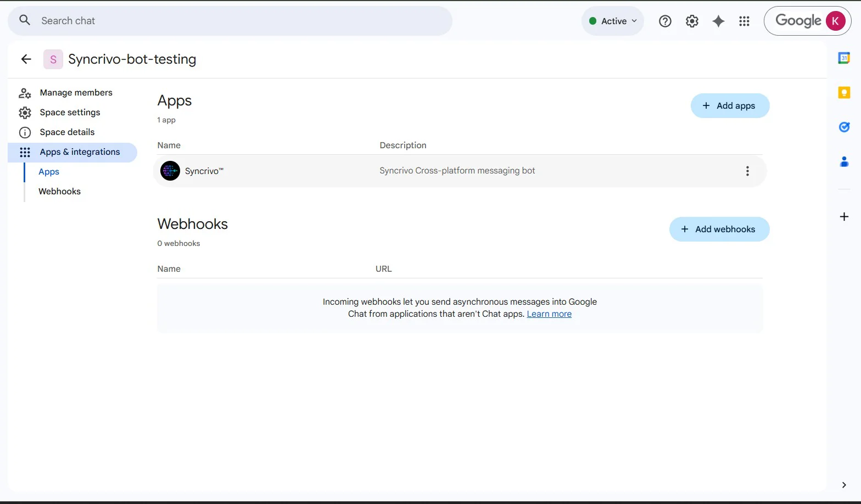Open the Google account K avatar

tap(835, 21)
